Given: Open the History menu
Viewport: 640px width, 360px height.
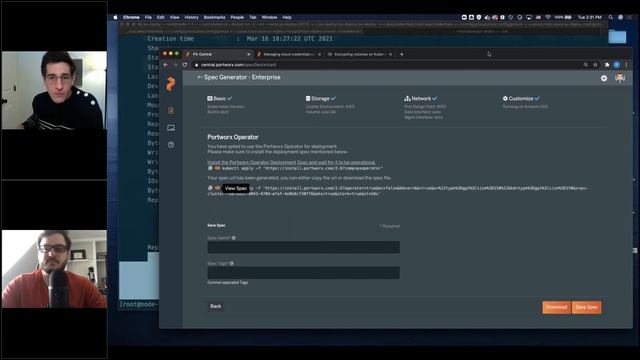Looking at the screenshot, I should (191, 17).
